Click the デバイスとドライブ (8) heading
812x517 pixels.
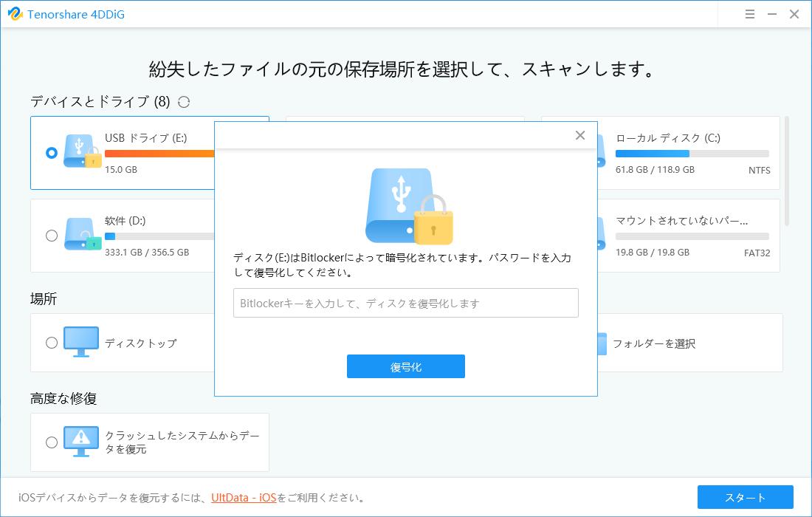coord(100,101)
